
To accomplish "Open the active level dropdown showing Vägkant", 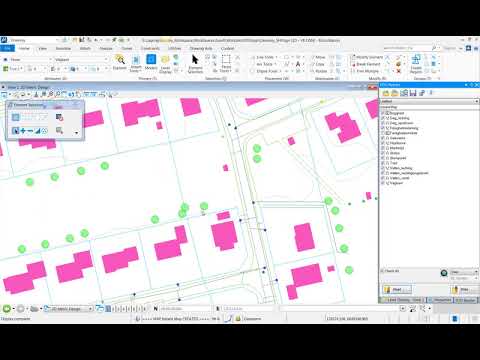I will [x=80, y=59].
